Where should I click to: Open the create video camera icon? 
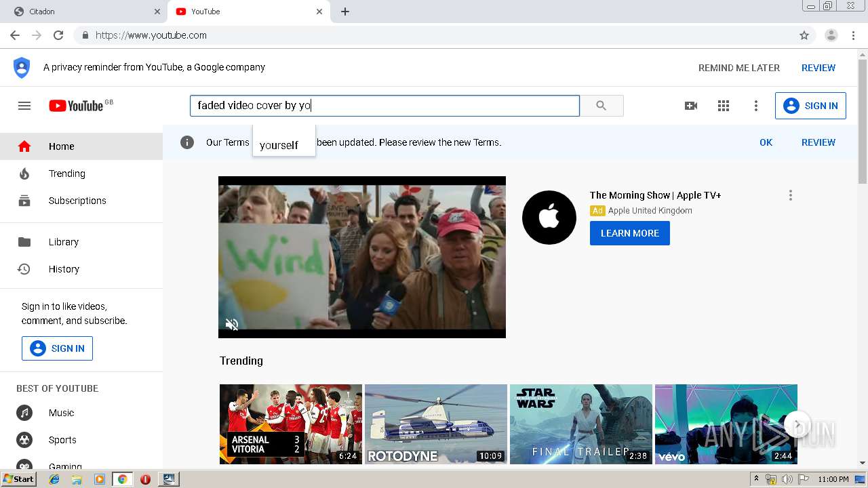pos(691,106)
